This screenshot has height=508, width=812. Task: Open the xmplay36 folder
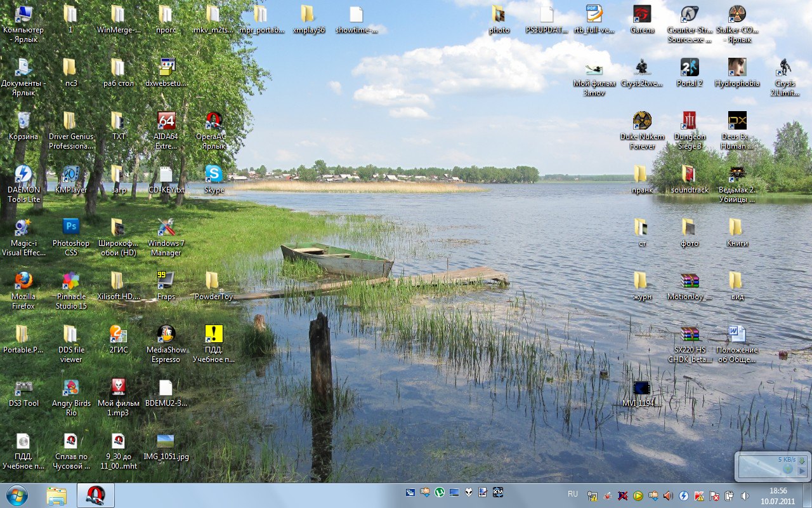tap(309, 19)
